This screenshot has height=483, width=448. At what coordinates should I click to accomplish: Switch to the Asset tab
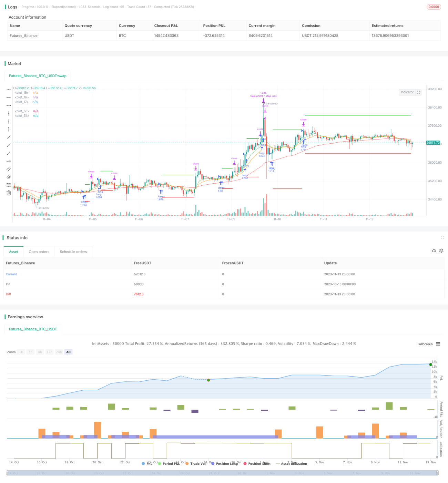(14, 252)
